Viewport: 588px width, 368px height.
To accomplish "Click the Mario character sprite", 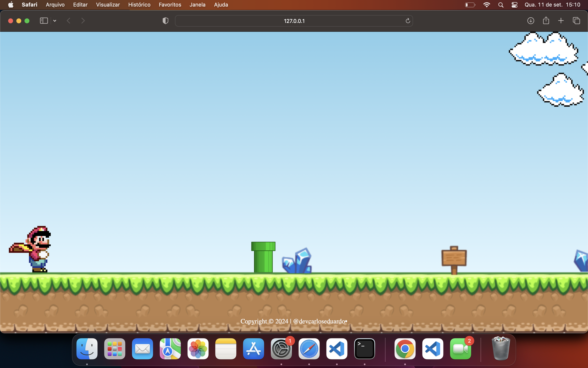I will (x=30, y=249).
